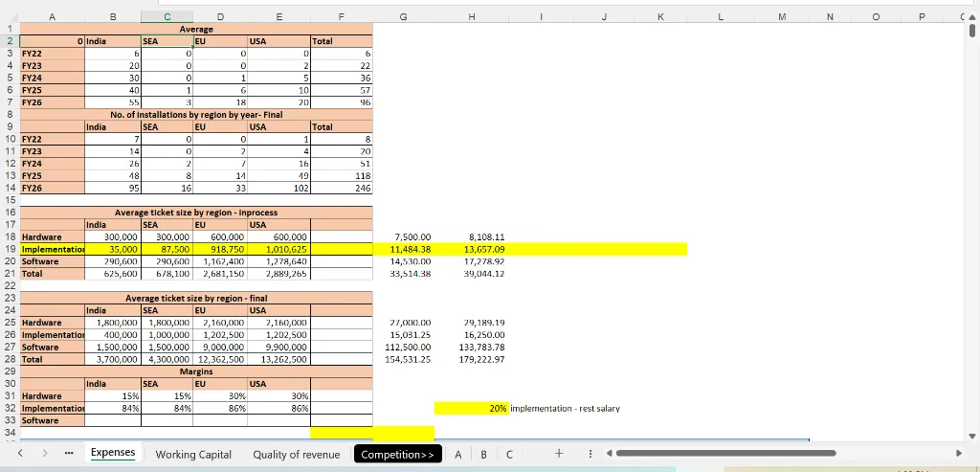Screen dimensions: 980x472
Task: Add a new sheet with plus icon
Action: 559,454
